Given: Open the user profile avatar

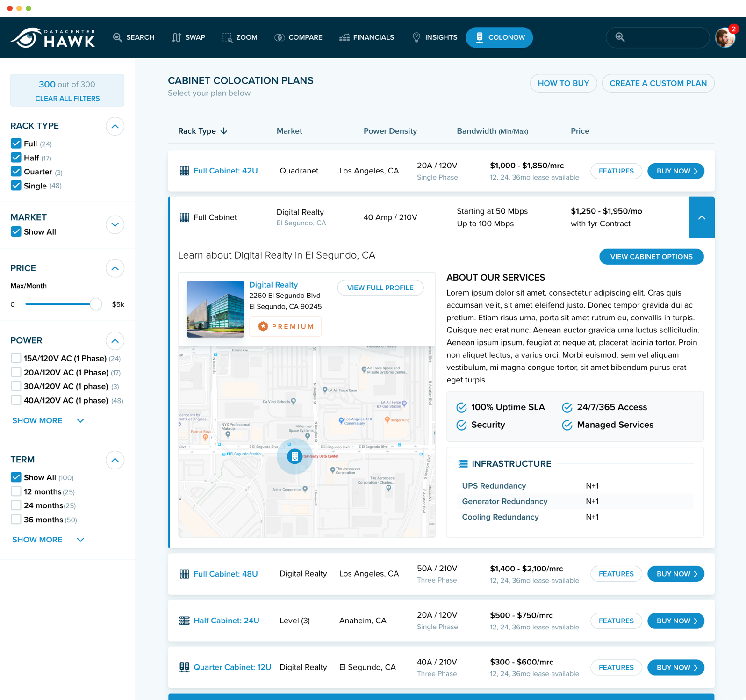Looking at the screenshot, I should pos(724,38).
